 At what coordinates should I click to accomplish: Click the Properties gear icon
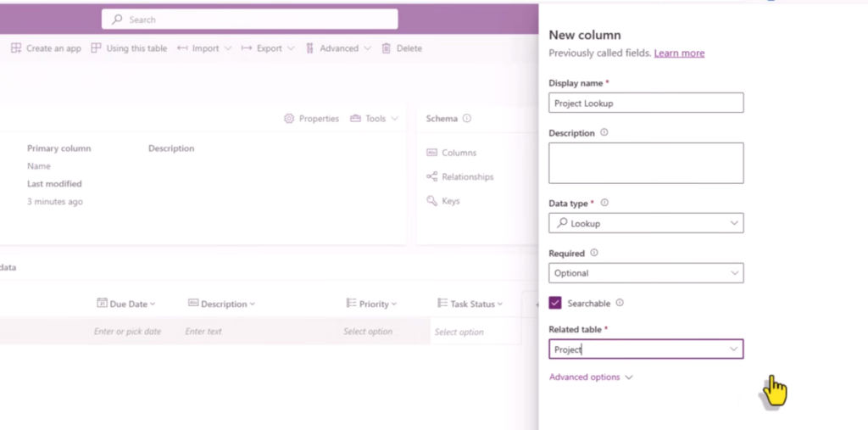pos(289,119)
